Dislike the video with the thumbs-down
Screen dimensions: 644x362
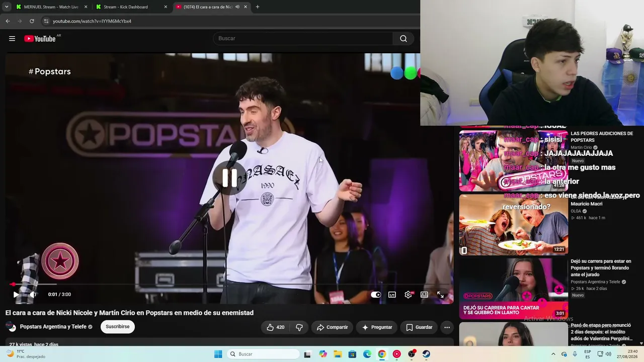[299, 327]
